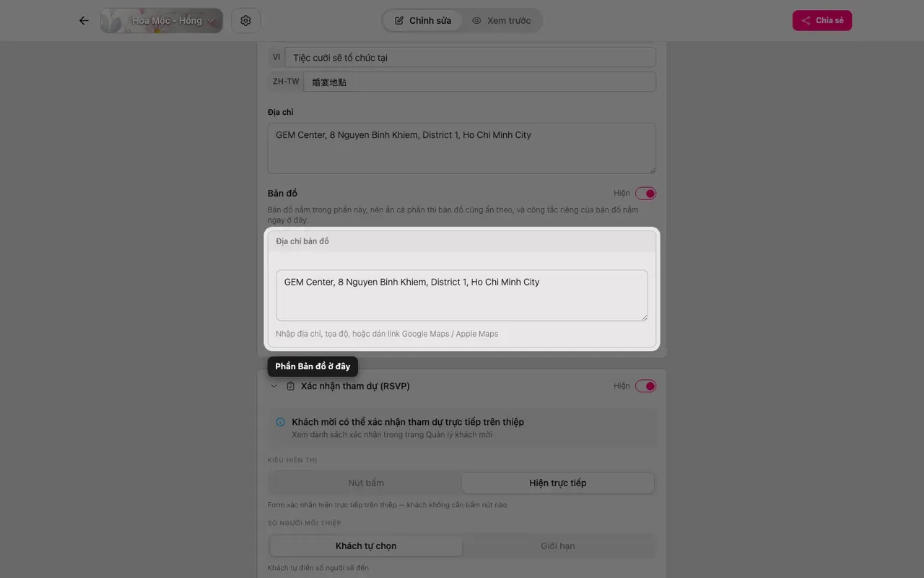
Task: Click into the Địa chỉ address textarea
Action: pos(462,148)
